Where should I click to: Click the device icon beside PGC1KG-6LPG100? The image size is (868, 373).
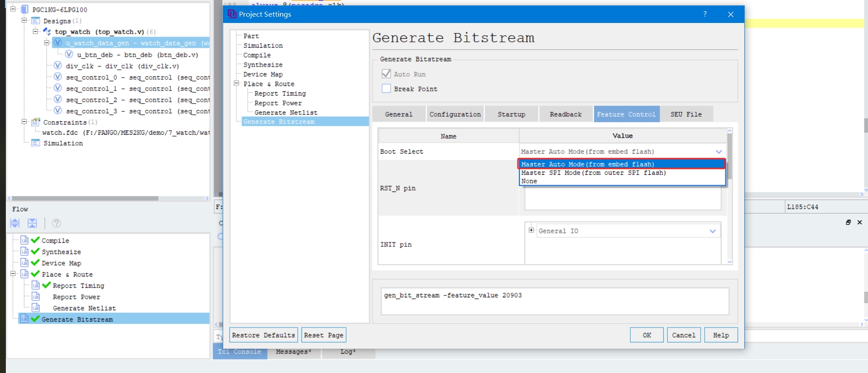pos(25,9)
